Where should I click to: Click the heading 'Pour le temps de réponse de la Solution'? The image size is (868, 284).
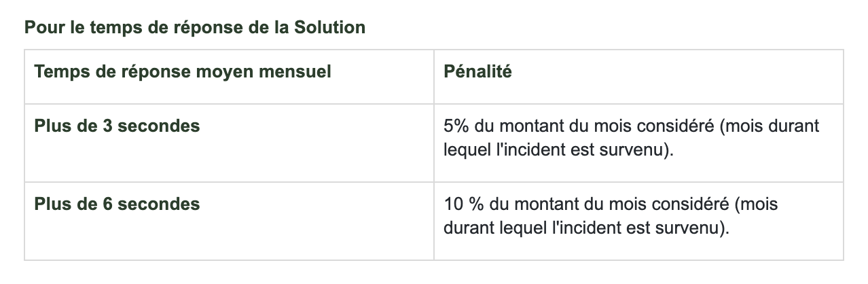[195, 29]
